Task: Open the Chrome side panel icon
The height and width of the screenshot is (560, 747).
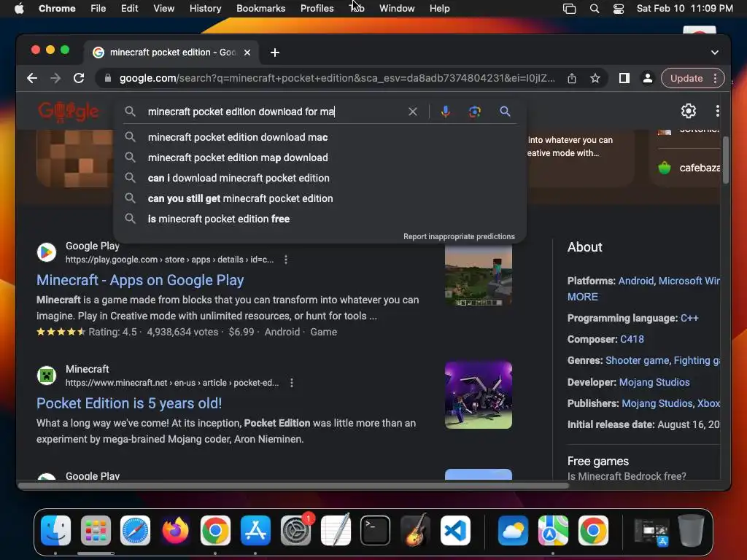Action: 624,78
